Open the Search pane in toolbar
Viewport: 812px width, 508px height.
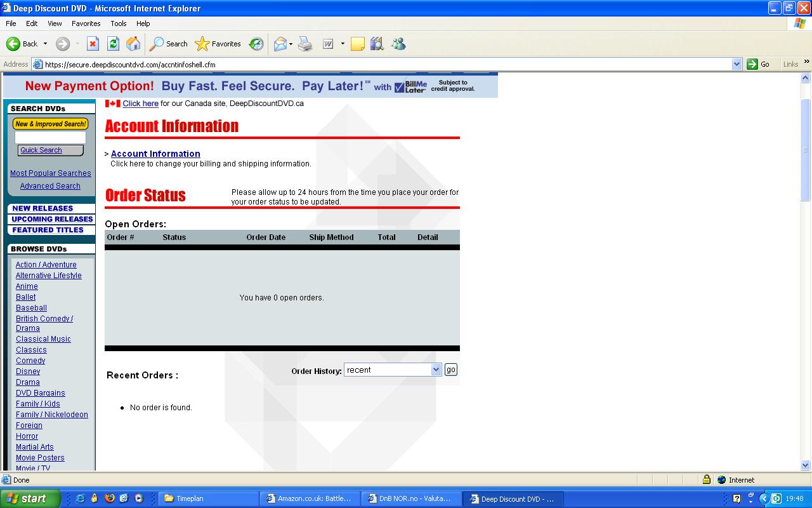(168, 44)
